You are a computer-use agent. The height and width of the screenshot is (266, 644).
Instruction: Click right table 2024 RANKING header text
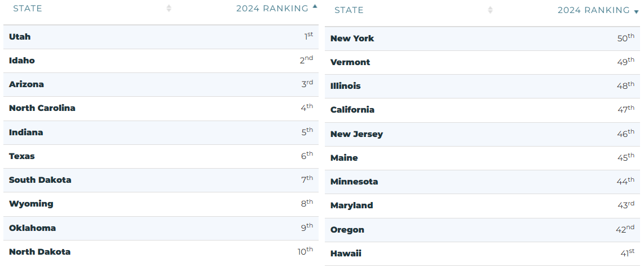[x=594, y=10]
